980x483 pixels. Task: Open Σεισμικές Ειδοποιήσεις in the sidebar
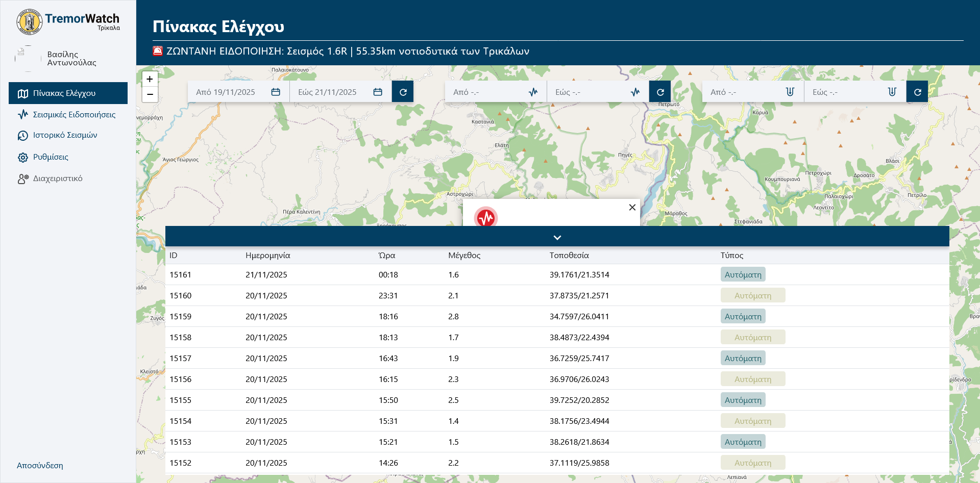click(74, 115)
